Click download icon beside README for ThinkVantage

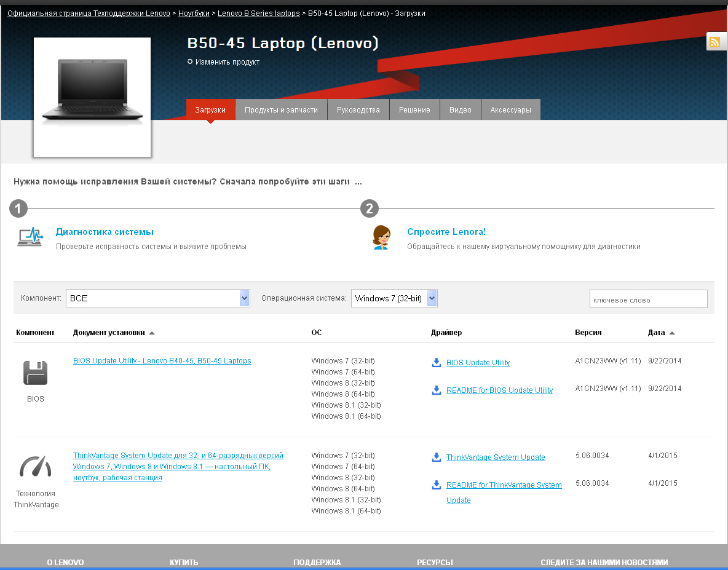pyautogui.click(x=437, y=485)
